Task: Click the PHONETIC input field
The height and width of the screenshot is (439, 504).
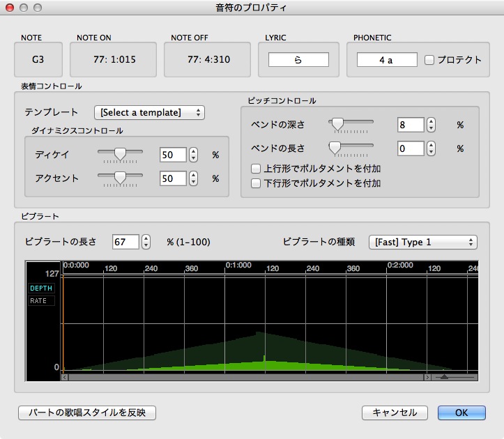Action: point(387,60)
